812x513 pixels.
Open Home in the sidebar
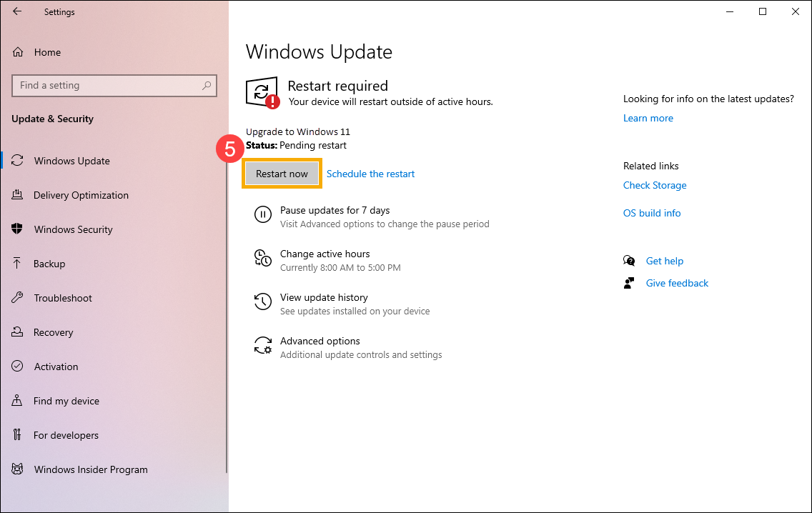click(x=47, y=52)
